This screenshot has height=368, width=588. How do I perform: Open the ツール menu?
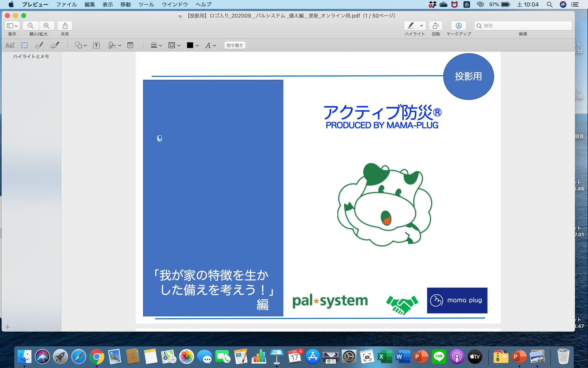(x=146, y=5)
